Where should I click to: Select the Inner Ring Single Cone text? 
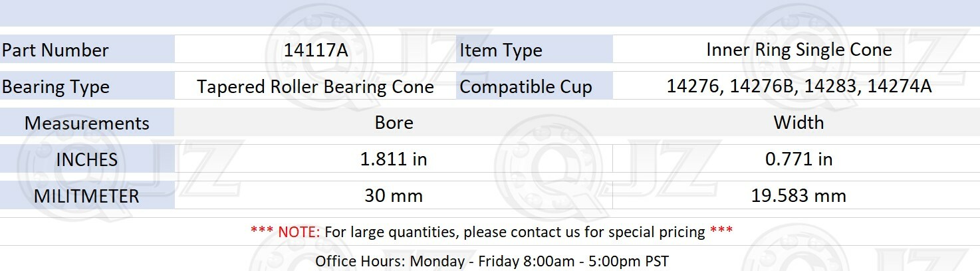tap(798, 50)
